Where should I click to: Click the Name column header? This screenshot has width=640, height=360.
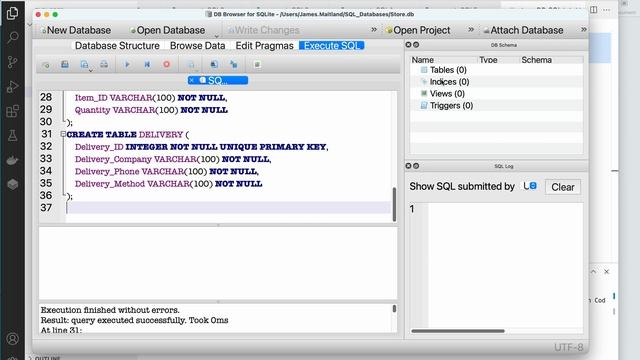click(x=444, y=60)
